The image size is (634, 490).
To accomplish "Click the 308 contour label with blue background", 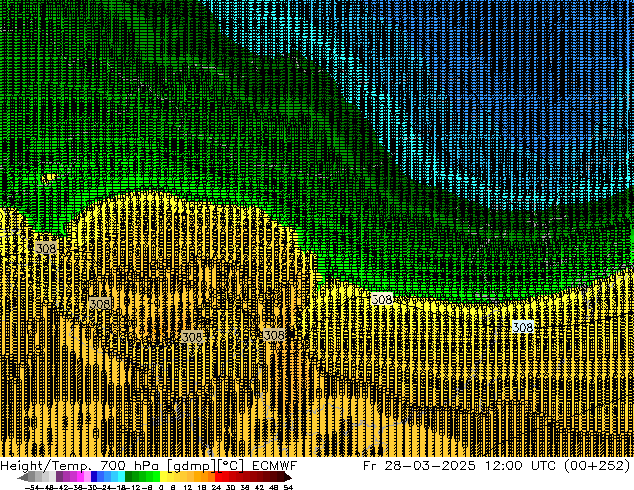I will point(523,327).
